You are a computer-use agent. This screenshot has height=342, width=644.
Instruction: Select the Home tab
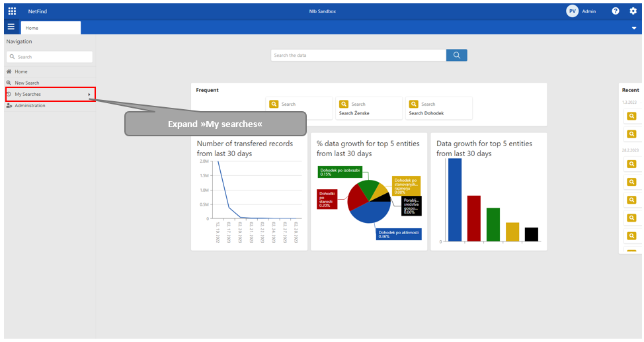click(x=50, y=28)
